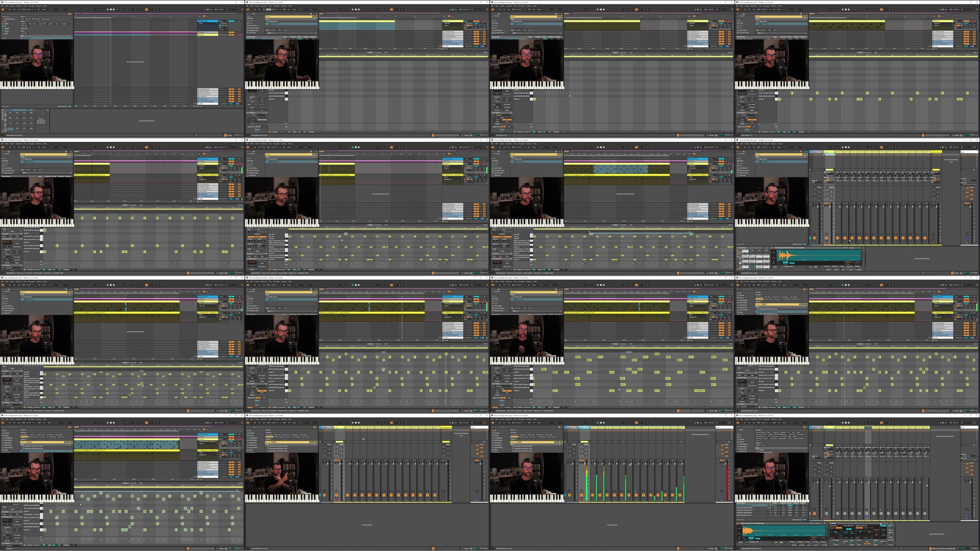The height and width of the screenshot is (551, 980).
Task: Select Classic mode in BLACK ADDER SNARE Simpler
Action: tap(773, 252)
